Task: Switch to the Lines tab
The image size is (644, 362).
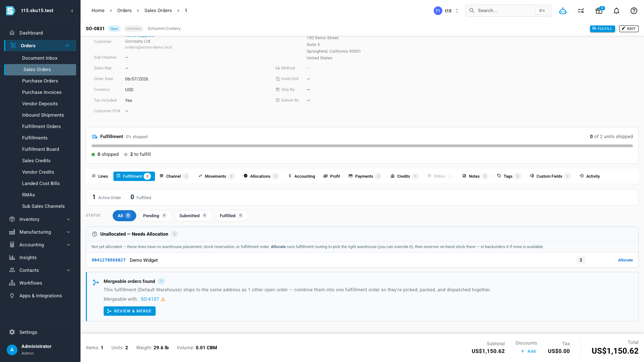Action: tap(100, 176)
